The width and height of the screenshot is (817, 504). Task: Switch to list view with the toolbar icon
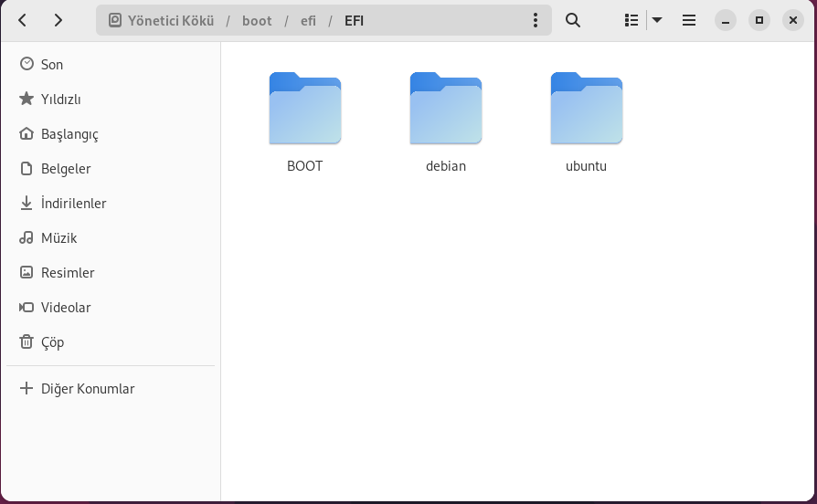click(631, 20)
